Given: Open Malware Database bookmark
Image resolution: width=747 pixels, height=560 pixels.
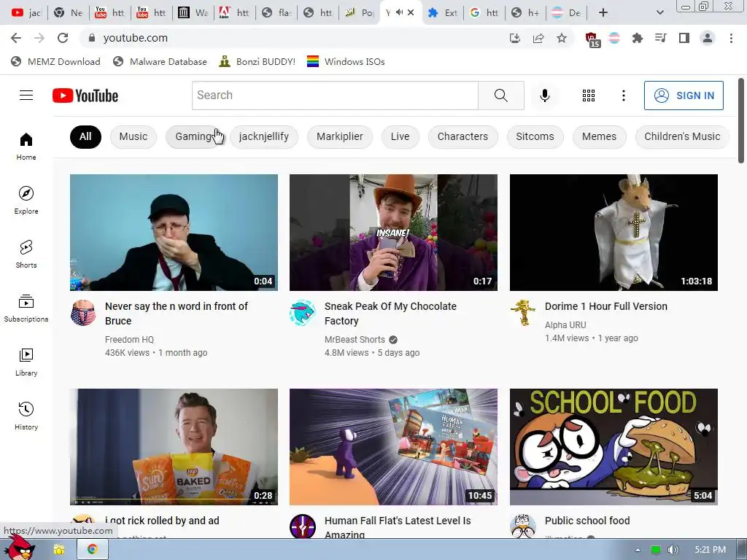Looking at the screenshot, I should click(160, 61).
